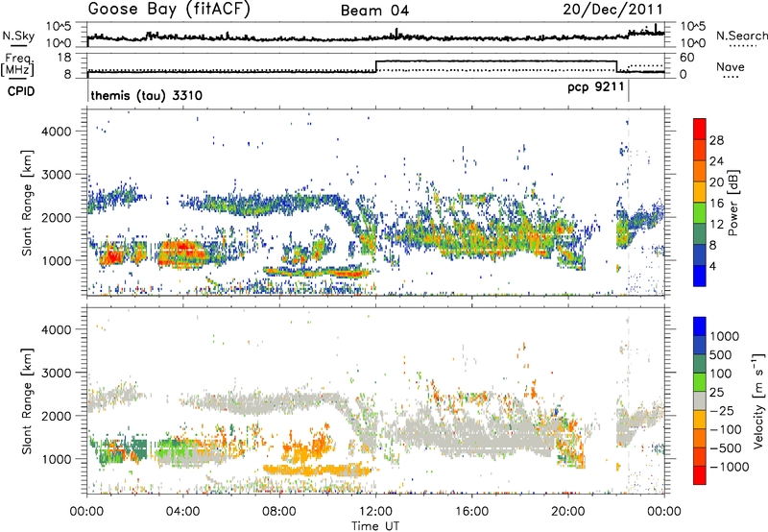Image resolution: width=768 pixels, height=532 pixels.
Task: Click the '08:00' time axis label
Action: 279,512
